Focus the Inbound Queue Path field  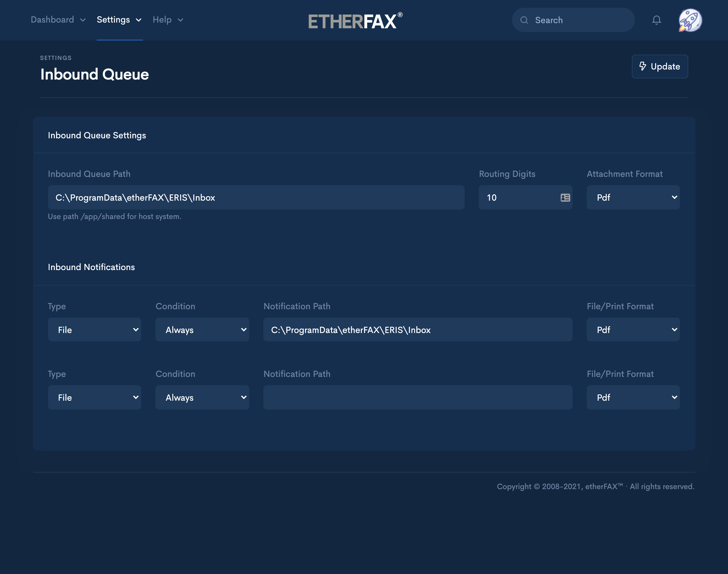(256, 198)
